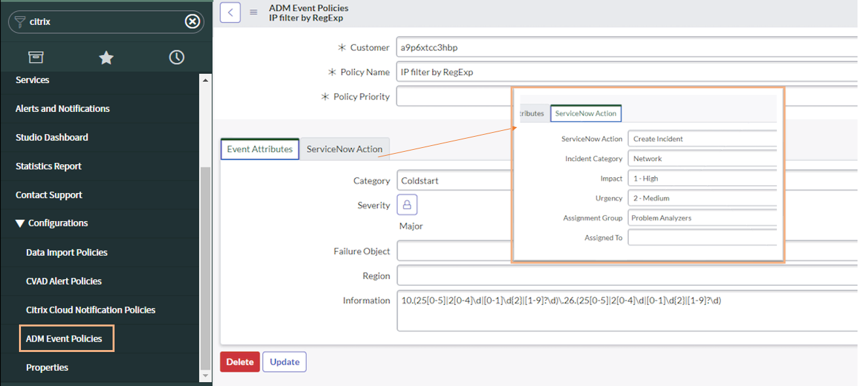Open ADM Event Policies in sidebar
868x386 pixels.
(64, 339)
